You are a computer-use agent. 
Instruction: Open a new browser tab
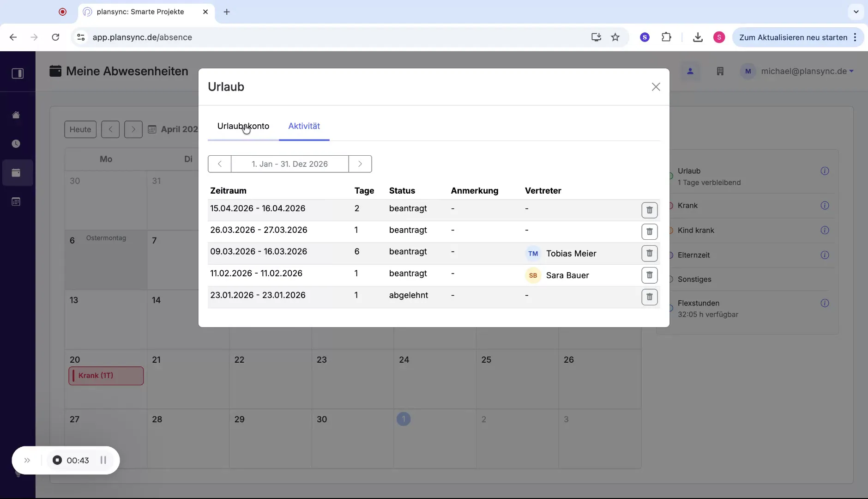click(226, 12)
